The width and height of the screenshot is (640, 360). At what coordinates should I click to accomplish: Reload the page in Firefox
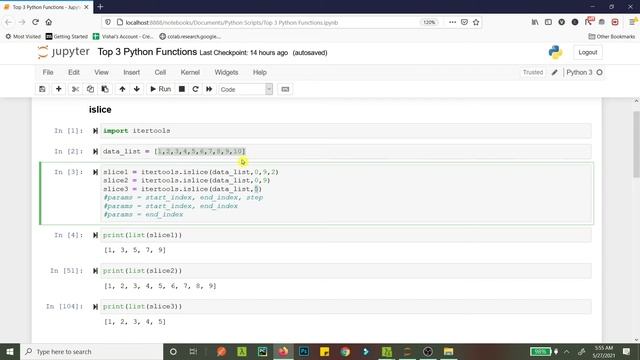(36, 22)
